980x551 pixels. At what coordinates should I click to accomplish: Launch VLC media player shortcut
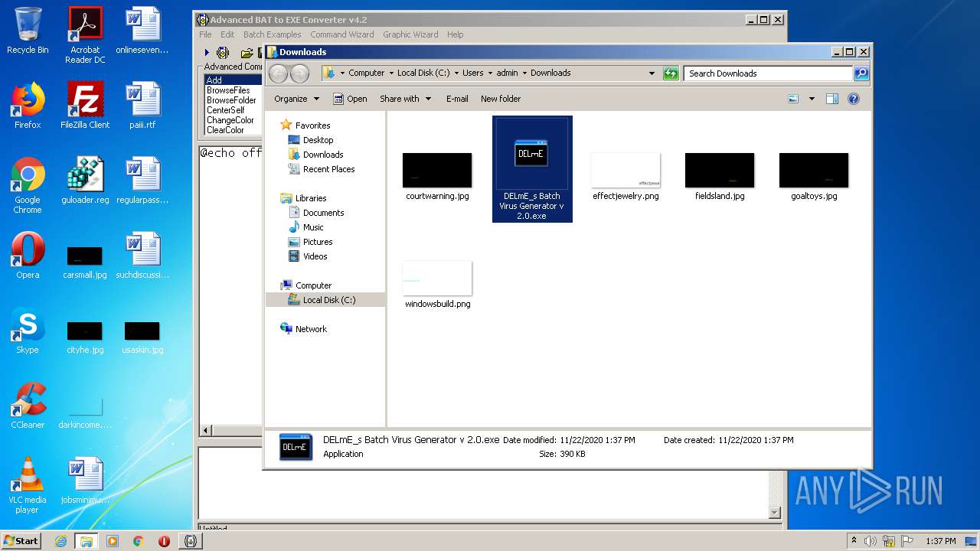click(28, 485)
